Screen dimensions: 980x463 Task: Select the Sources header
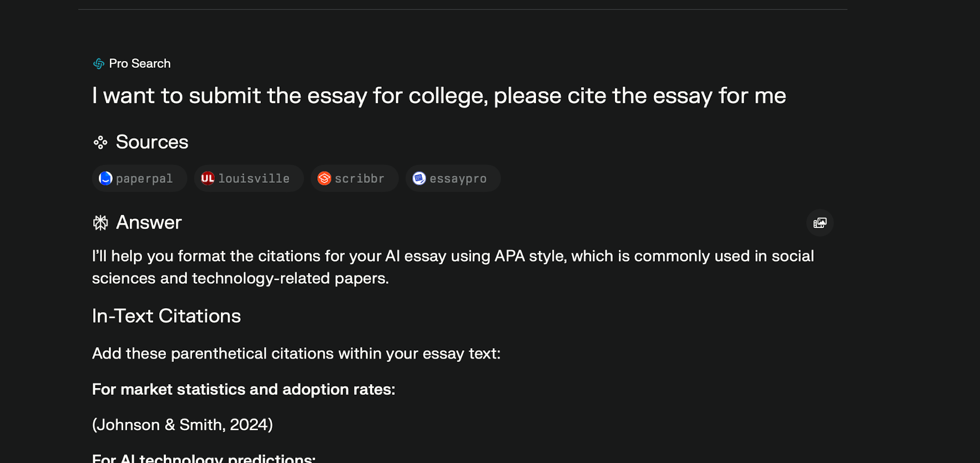click(151, 143)
